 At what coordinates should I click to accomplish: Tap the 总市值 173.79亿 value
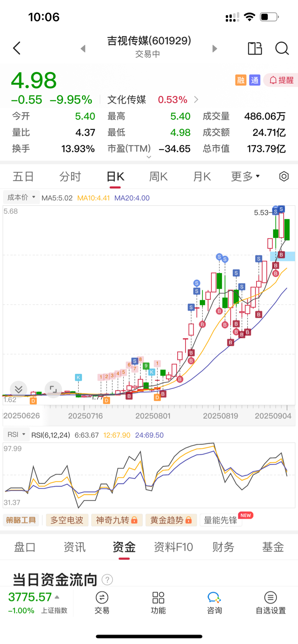click(x=266, y=149)
